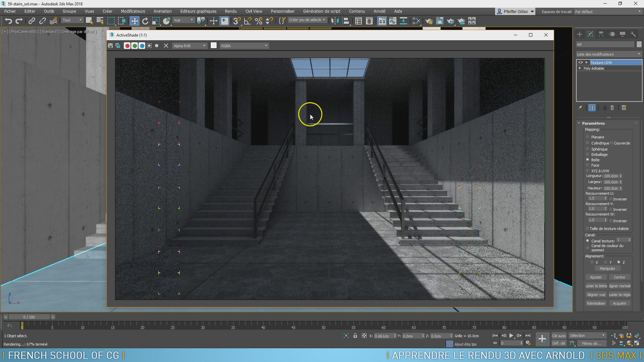Click the Pin Stack icon
Viewport: 644px width, 362px height.
[x=580, y=108]
